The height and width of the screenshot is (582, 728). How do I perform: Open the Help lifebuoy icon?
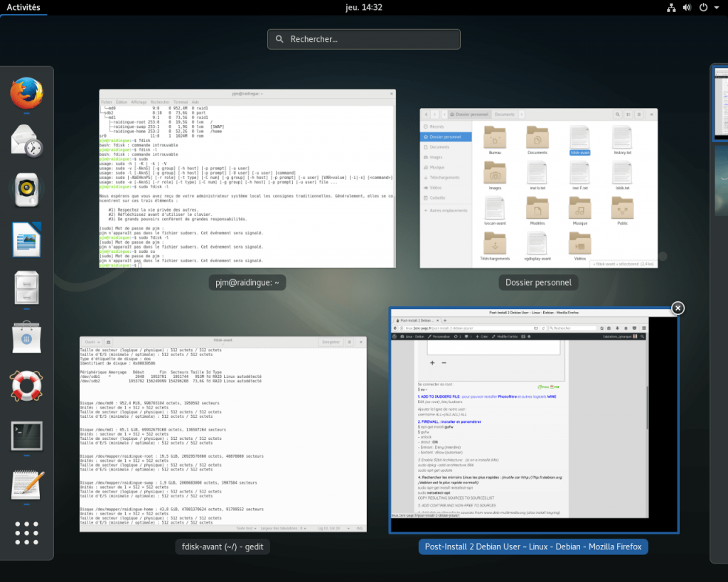coord(26,386)
